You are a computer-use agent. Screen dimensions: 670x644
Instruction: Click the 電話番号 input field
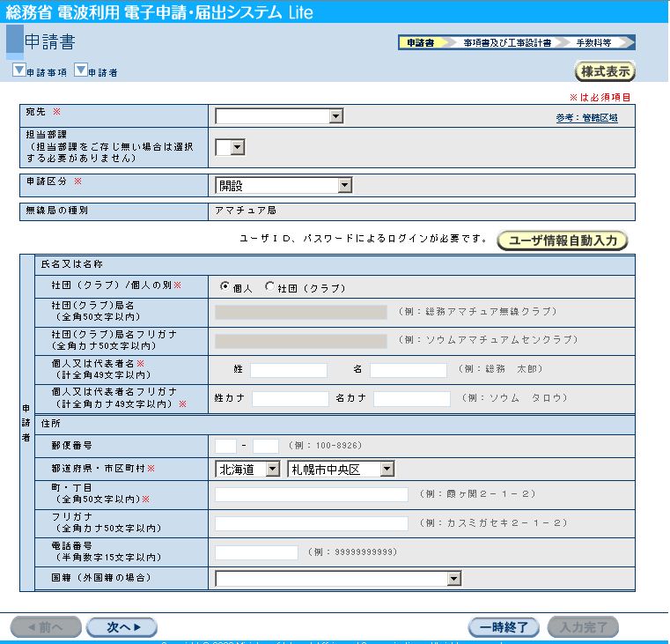(256, 552)
